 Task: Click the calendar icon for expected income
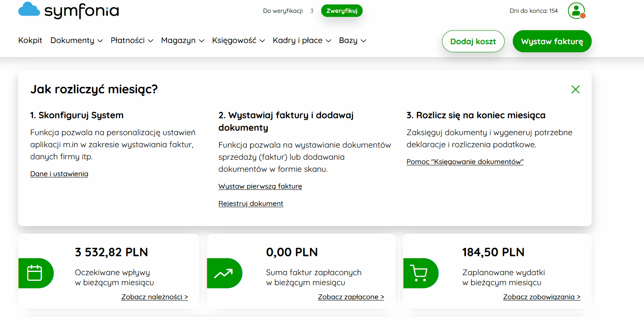click(35, 273)
